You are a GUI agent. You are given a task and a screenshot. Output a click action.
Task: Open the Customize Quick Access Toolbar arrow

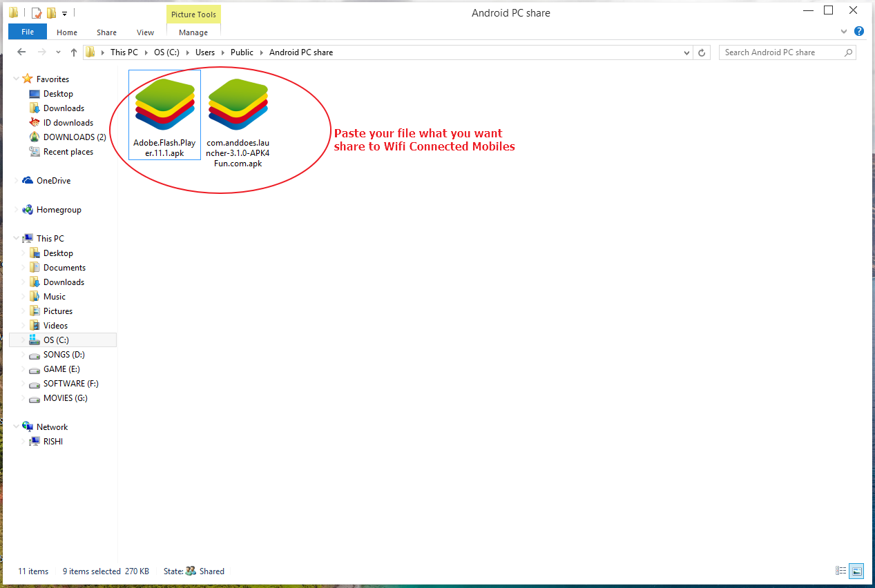click(64, 13)
